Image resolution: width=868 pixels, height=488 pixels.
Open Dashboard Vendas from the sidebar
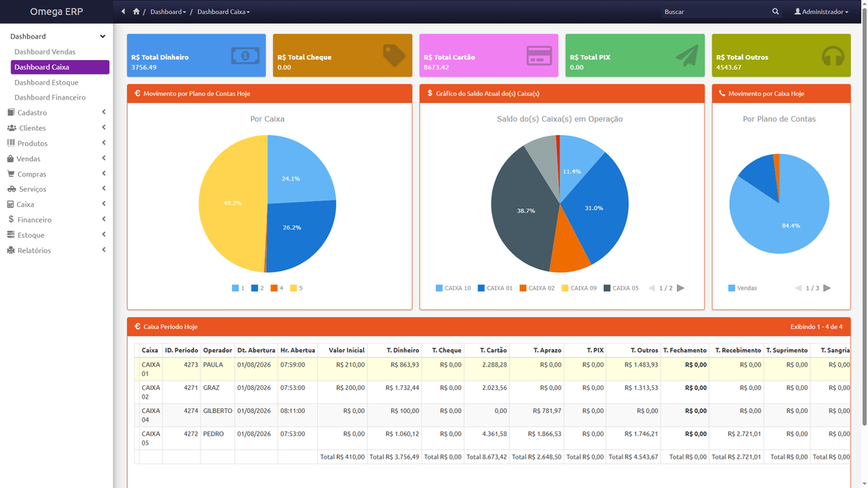point(45,51)
